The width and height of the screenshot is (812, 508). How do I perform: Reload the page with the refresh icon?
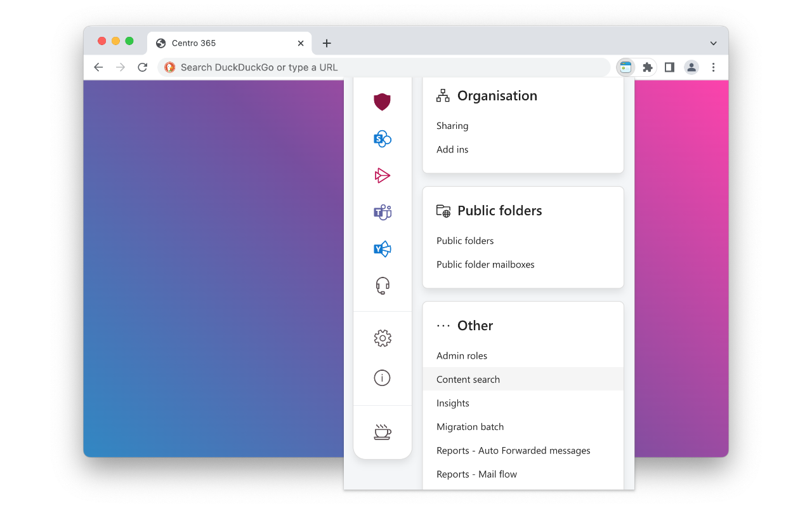tap(143, 67)
